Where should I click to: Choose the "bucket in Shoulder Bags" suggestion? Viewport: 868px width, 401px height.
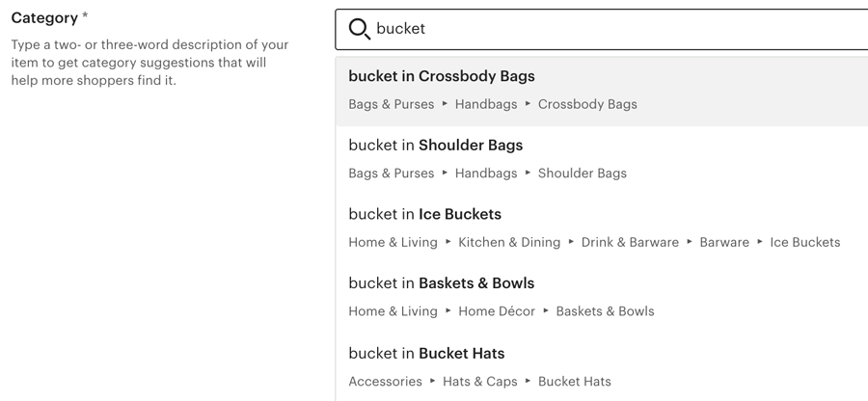pos(601,160)
